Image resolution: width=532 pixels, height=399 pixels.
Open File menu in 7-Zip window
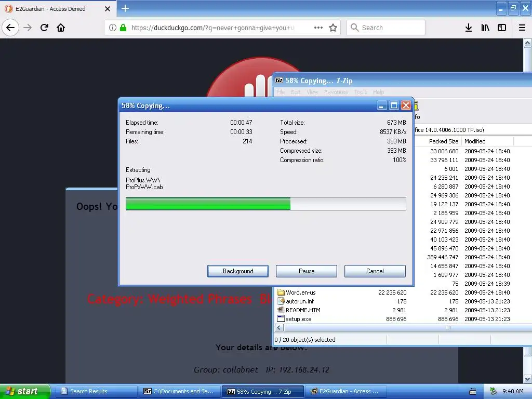tap(281, 92)
